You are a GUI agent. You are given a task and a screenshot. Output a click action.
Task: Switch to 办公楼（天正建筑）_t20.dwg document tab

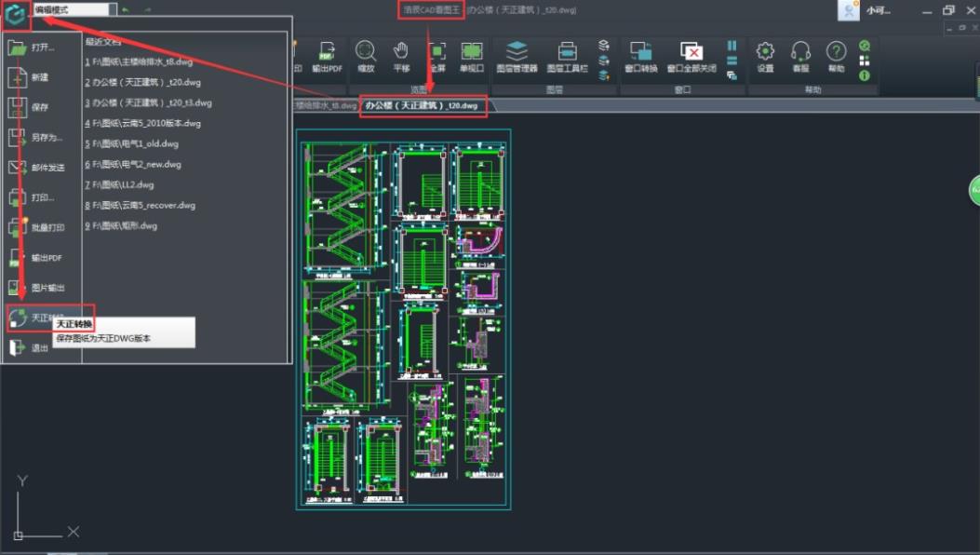(x=423, y=106)
